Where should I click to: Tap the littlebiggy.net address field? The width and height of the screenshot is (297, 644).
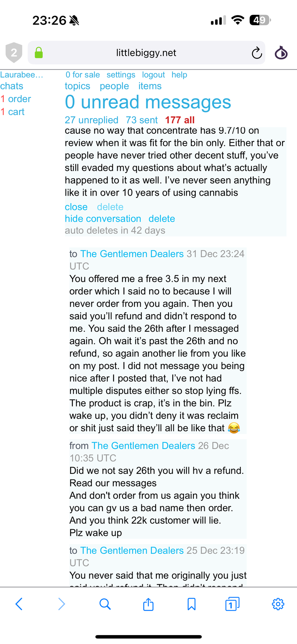click(x=146, y=53)
